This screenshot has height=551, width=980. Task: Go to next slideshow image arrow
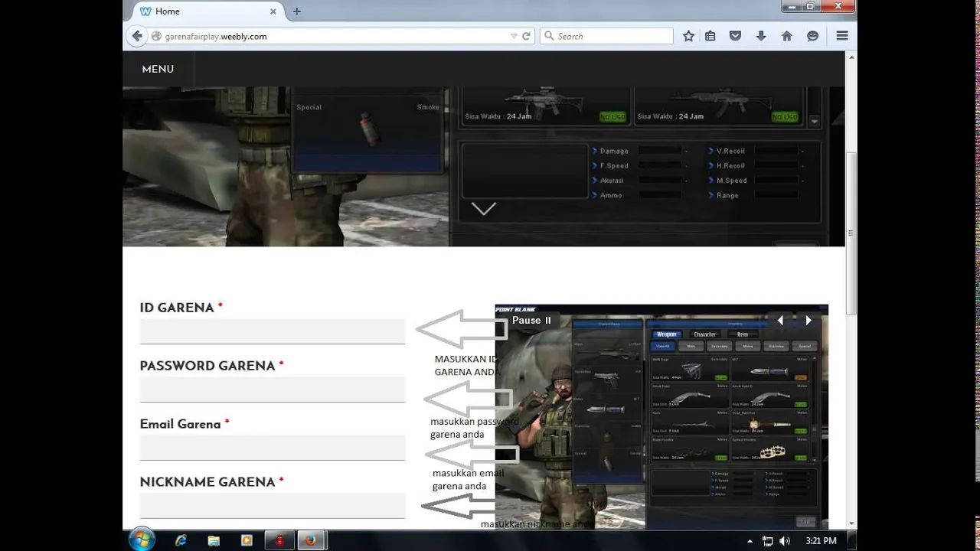pyautogui.click(x=808, y=321)
